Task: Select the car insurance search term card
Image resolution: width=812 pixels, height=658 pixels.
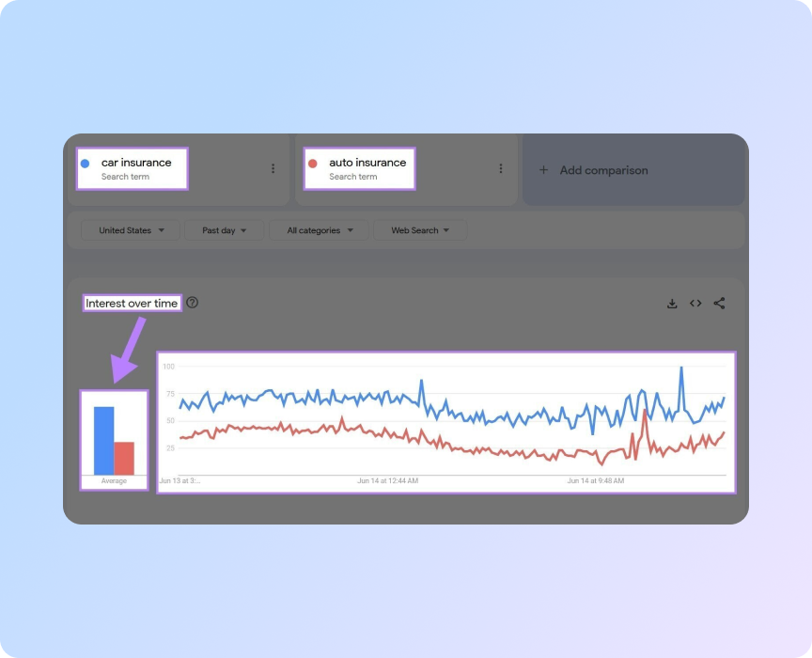Action: (x=132, y=167)
